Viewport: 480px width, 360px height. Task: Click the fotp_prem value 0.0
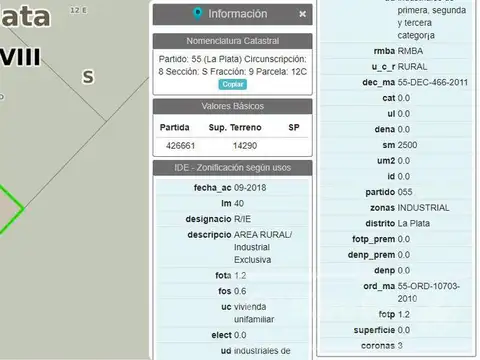[404, 239]
